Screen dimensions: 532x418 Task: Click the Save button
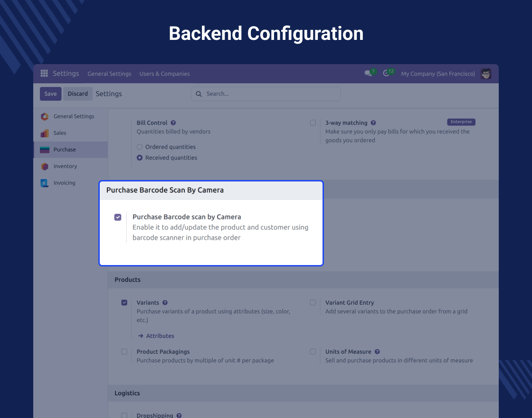point(50,94)
